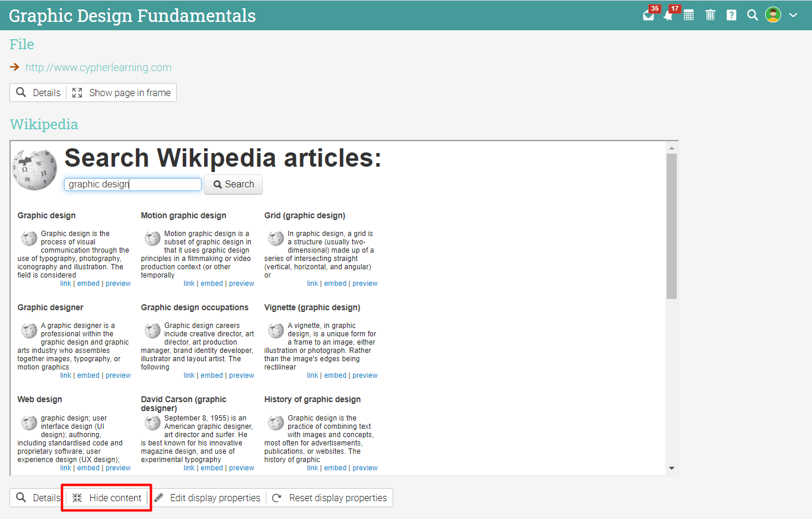Click 'preview' under Graphic design article
Screen dimensions: 812x519
pyautogui.click(x=118, y=284)
